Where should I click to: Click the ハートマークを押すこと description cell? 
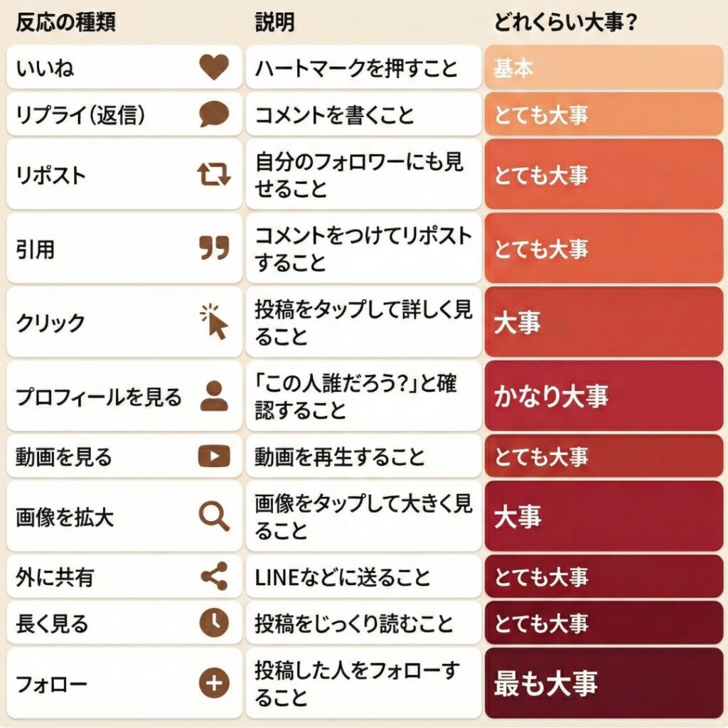pos(363,68)
